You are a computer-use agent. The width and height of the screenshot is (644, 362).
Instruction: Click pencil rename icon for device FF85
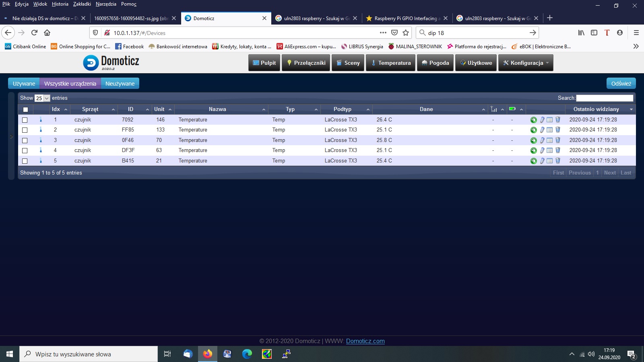coord(542,130)
